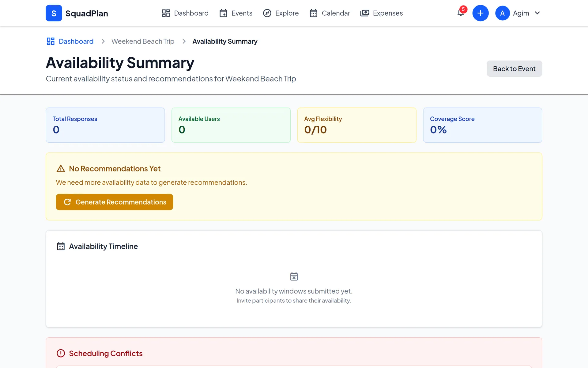Open the notifications bell icon
Viewport: 588px width, 368px height.
coord(460,13)
